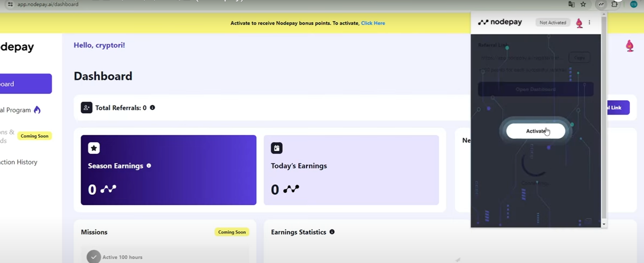Click the calendar icon on Today's Earnings card
This screenshot has height=263, width=644.
[277, 148]
